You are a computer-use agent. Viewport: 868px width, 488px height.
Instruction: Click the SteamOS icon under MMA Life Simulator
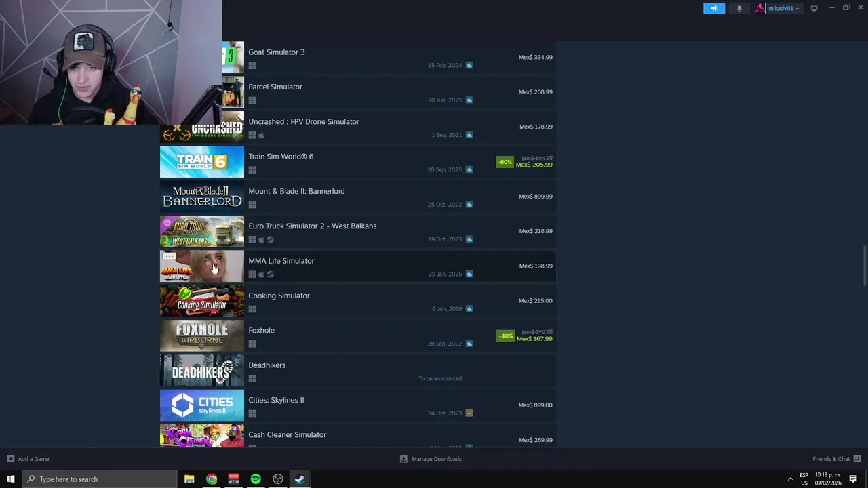[271, 274]
